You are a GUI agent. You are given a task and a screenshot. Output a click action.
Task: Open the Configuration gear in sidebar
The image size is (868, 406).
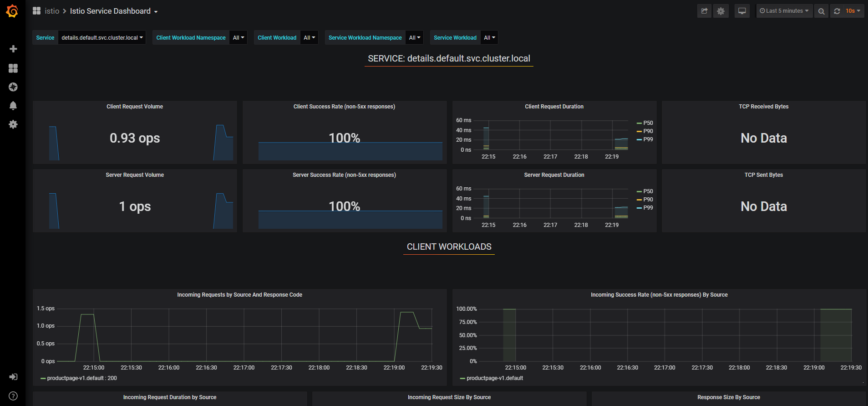(13, 124)
